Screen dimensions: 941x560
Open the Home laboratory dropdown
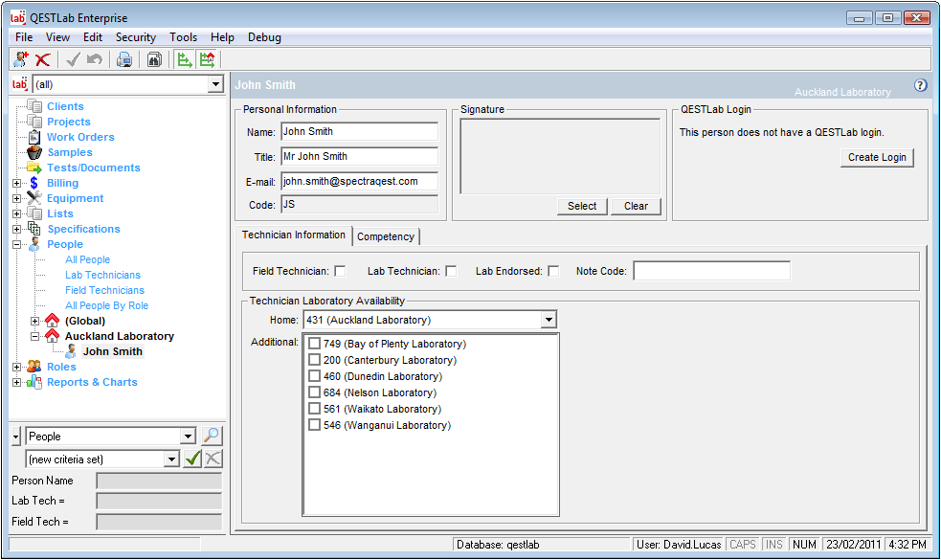click(x=548, y=320)
